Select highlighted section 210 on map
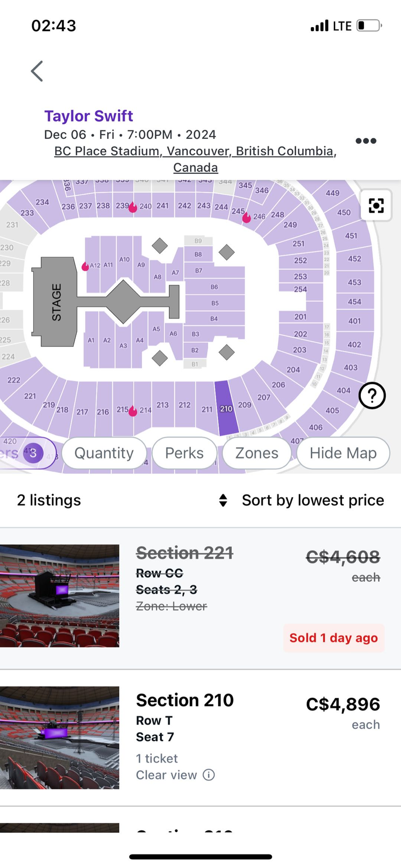The width and height of the screenshot is (401, 868). [x=226, y=408]
